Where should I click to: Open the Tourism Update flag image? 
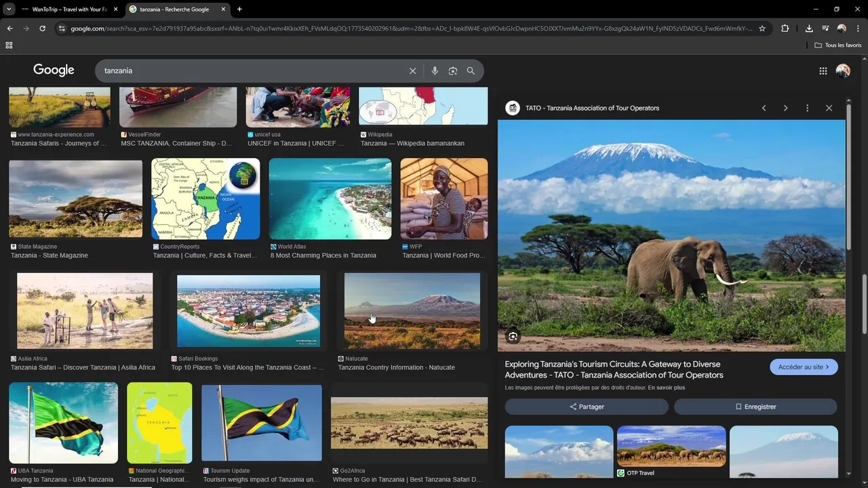(262, 423)
